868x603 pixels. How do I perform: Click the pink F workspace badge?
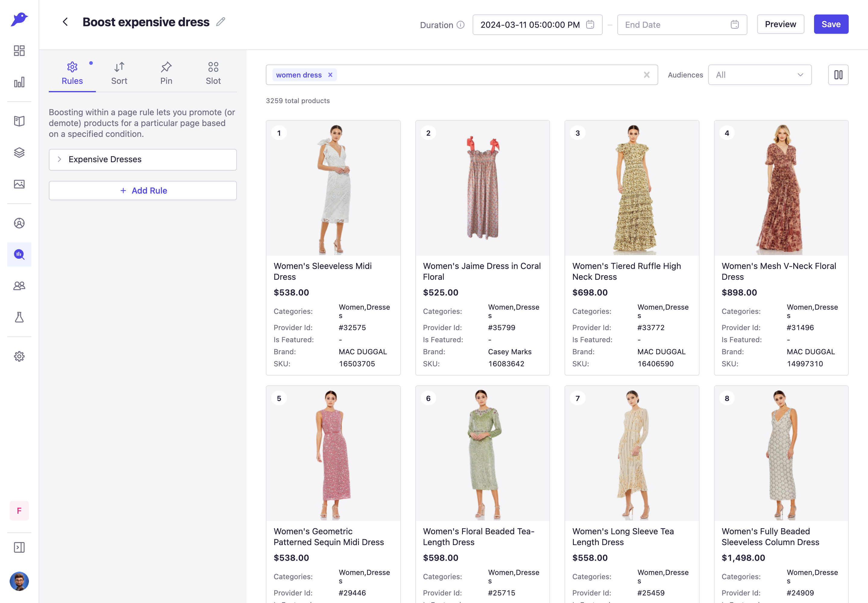pyautogui.click(x=19, y=511)
